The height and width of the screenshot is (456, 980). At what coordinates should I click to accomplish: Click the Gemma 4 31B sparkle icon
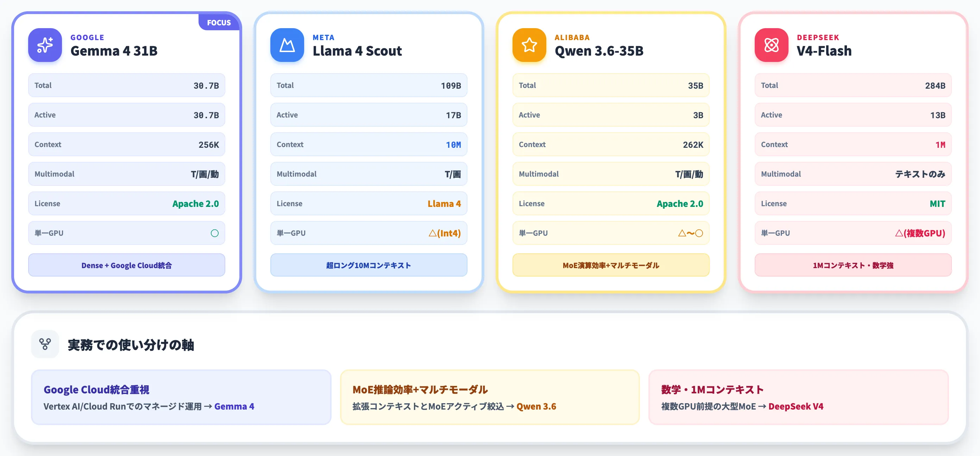(x=45, y=45)
